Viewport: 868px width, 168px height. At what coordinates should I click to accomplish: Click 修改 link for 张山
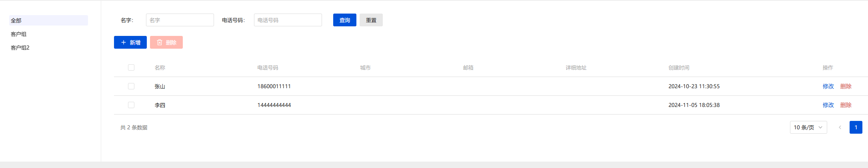[828, 86]
